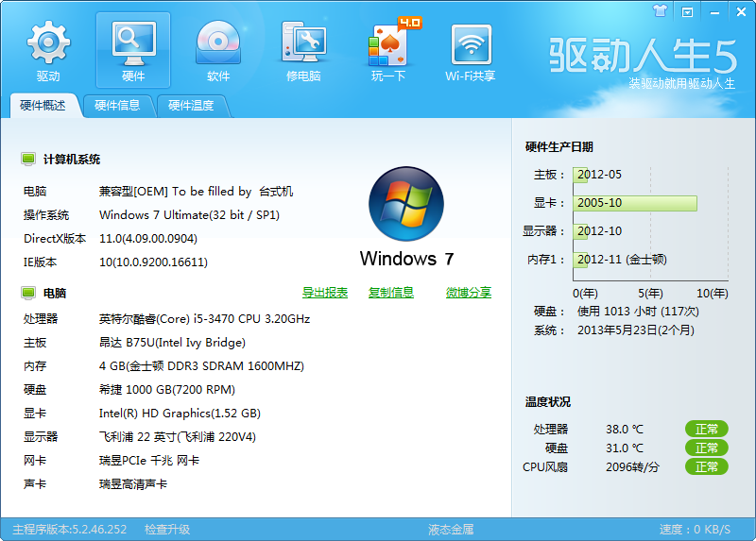Minimize the 驱动人生 window
Viewport: 756px width, 541px height.
(x=714, y=13)
